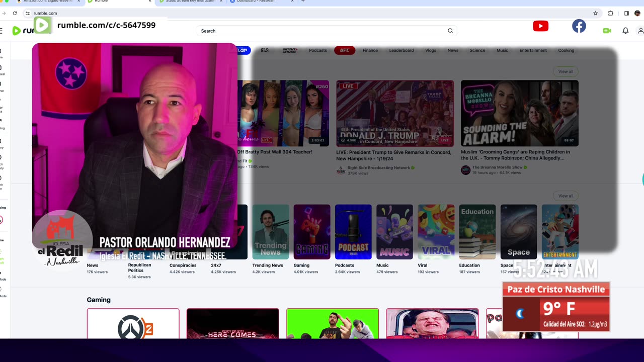This screenshot has width=644, height=362.
Task: Open LIVE: President Trump to Give Remarks title
Action: point(394,155)
